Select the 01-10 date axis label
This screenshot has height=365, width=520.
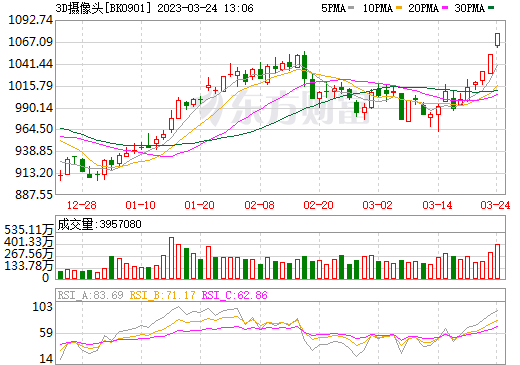[x=141, y=205]
